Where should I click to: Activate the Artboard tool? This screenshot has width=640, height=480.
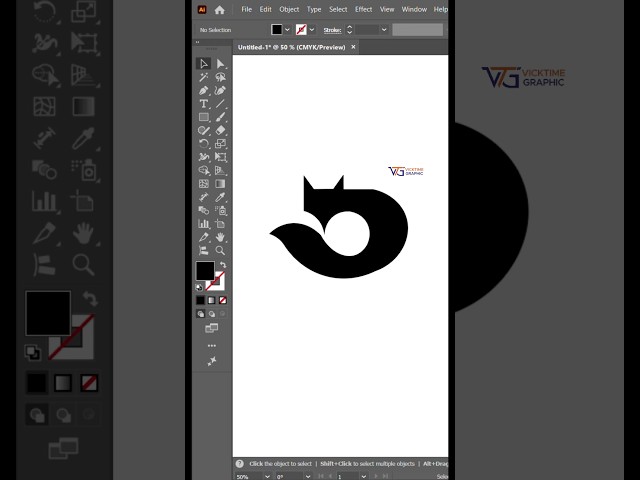tap(220, 224)
